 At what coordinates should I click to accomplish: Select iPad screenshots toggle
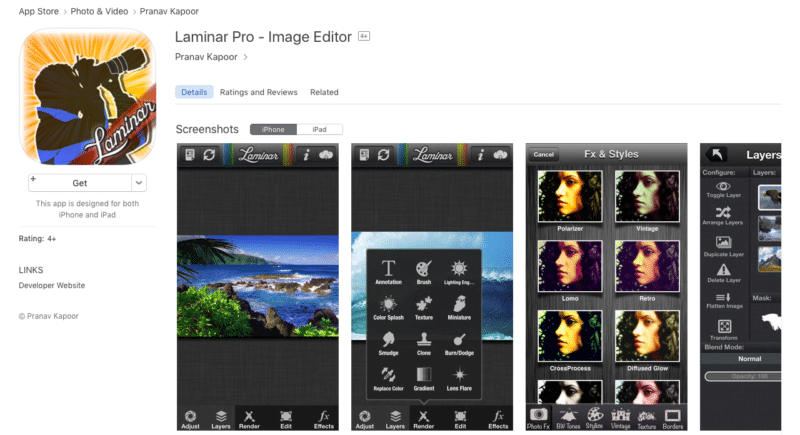(319, 130)
